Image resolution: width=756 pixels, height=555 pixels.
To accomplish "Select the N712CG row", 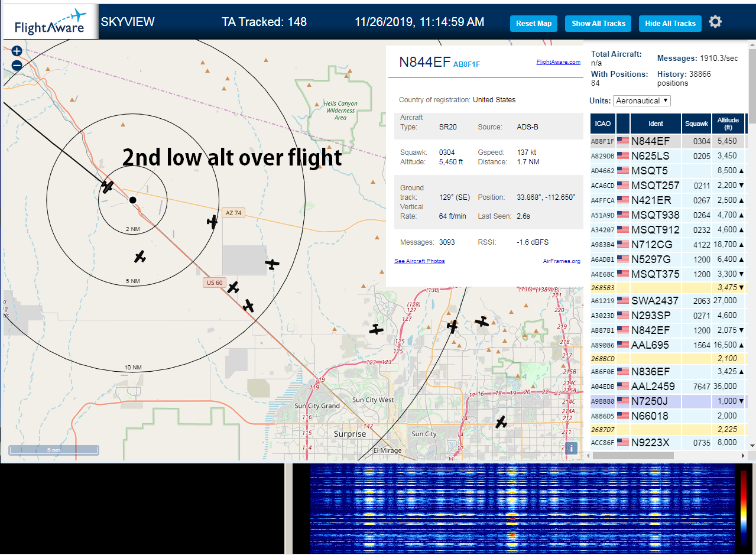I will click(x=668, y=244).
